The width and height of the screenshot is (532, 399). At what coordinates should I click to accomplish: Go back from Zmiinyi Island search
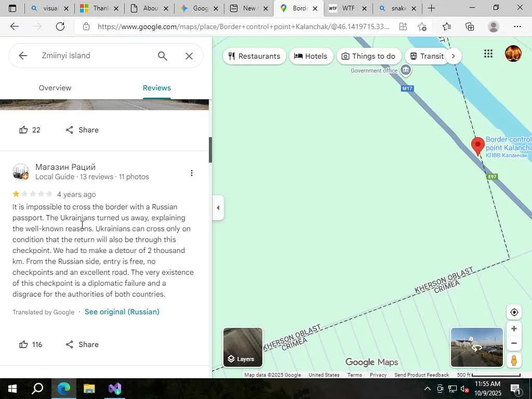click(23, 56)
